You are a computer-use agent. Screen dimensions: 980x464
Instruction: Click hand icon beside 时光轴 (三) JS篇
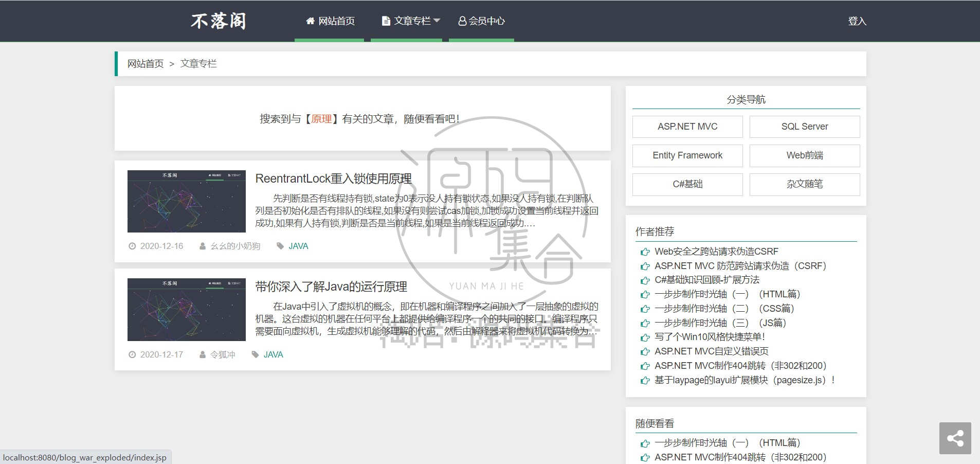645,324
